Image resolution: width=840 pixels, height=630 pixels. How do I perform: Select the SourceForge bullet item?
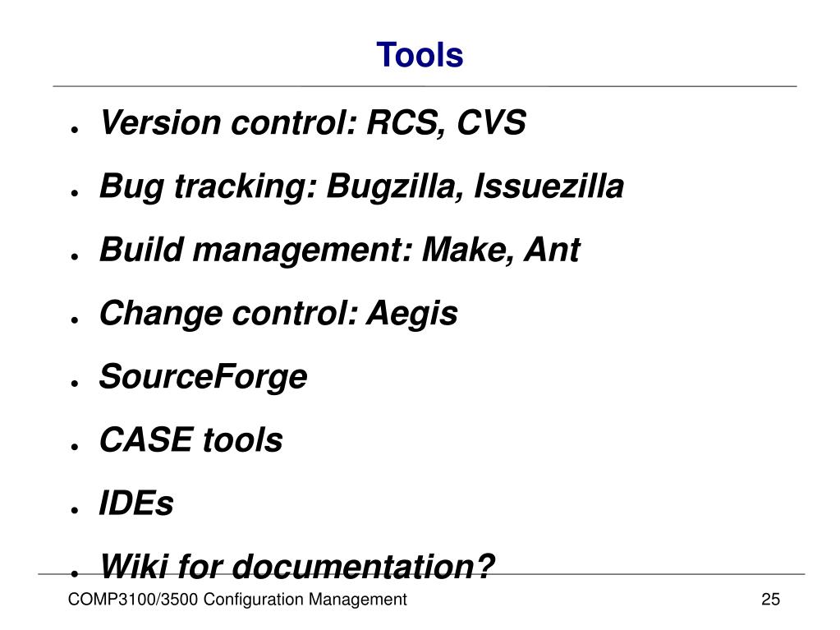tap(204, 377)
